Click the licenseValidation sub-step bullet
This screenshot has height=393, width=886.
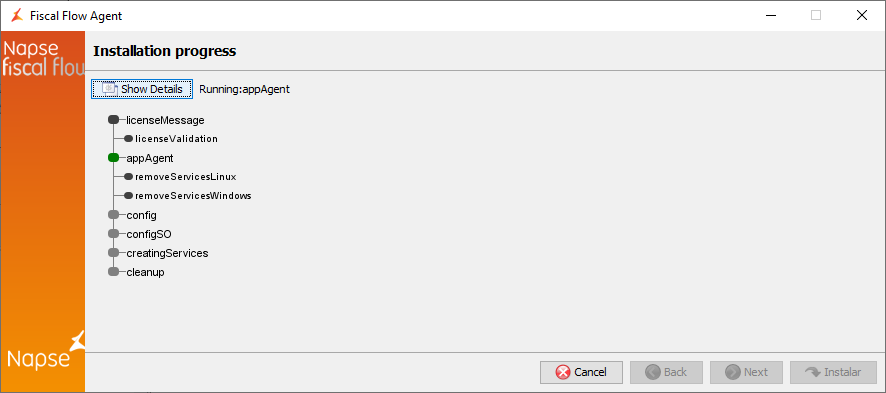tap(129, 139)
